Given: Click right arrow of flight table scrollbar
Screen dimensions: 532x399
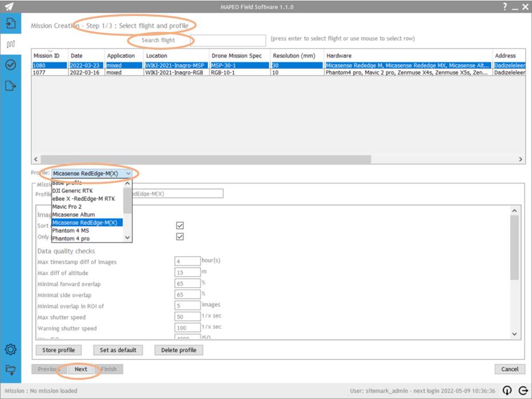Looking at the screenshot, I should (521, 159).
